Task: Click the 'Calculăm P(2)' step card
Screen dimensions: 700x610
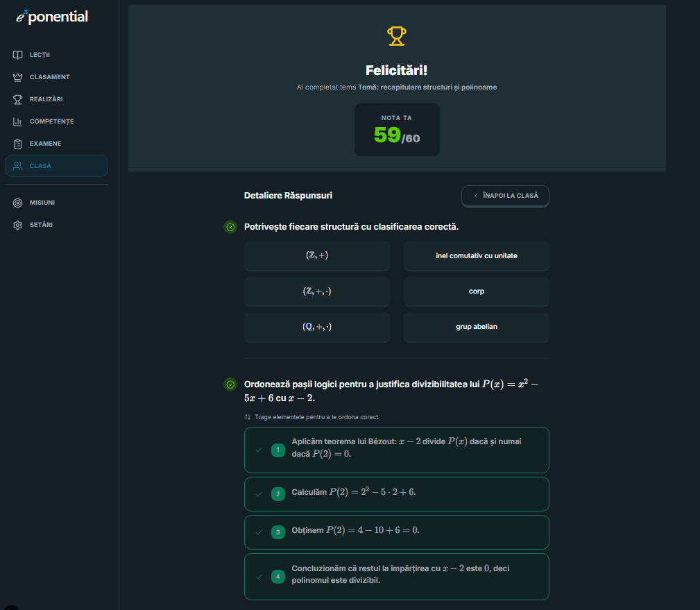Action: coord(396,494)
